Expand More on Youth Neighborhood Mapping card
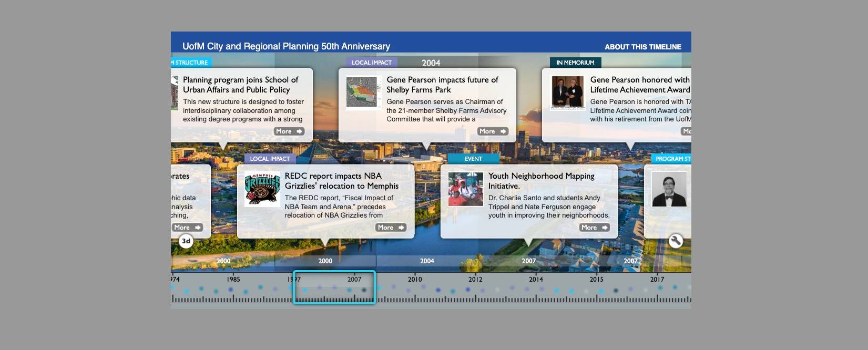 click(x=594, y=228)
